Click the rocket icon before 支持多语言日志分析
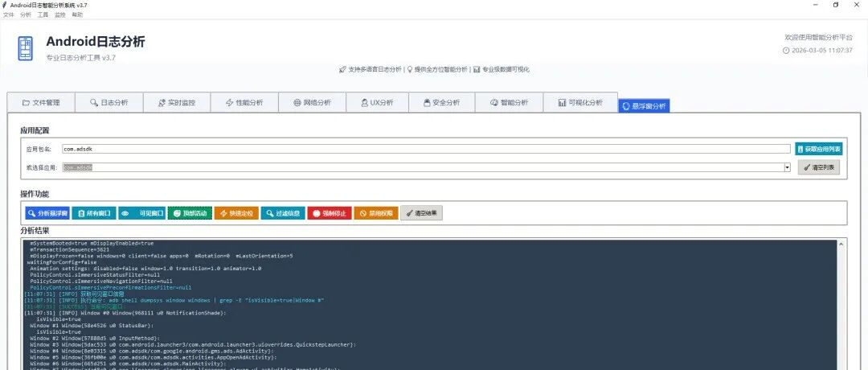The height and width of the screenshot is (370, 868). (342, 70)
